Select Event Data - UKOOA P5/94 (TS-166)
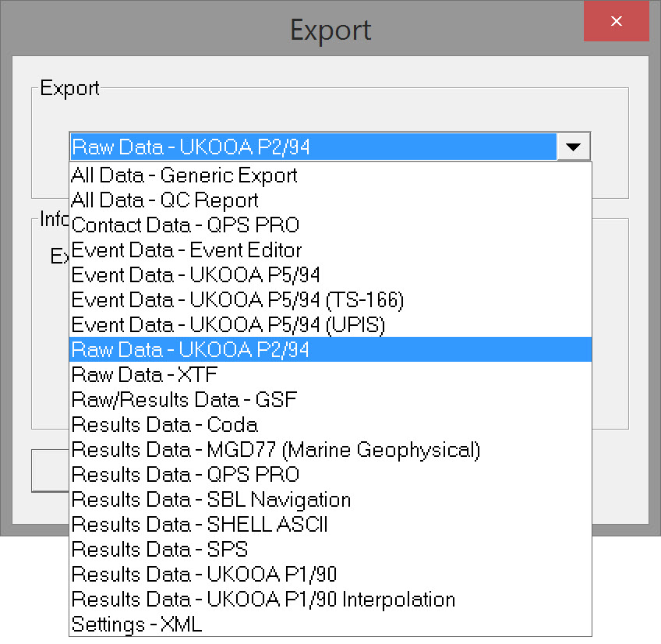Viewport: 661px width, 644px height. pyautogui.click(x=238, y=300)
